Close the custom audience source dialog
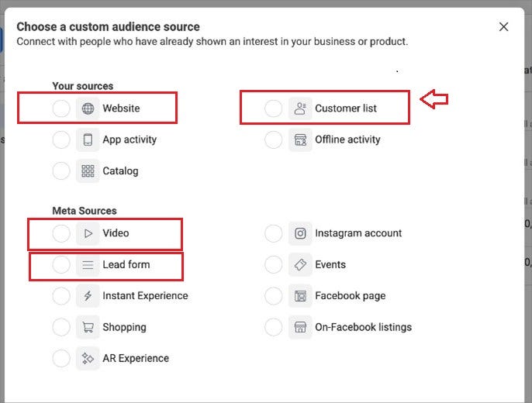Image resolution: width=532 pixels, height=403 pixels. point(504,27)
